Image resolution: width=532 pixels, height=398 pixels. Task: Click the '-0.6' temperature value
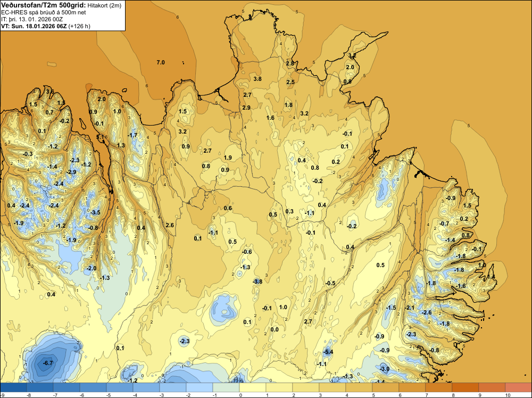[x=247, y=252]
